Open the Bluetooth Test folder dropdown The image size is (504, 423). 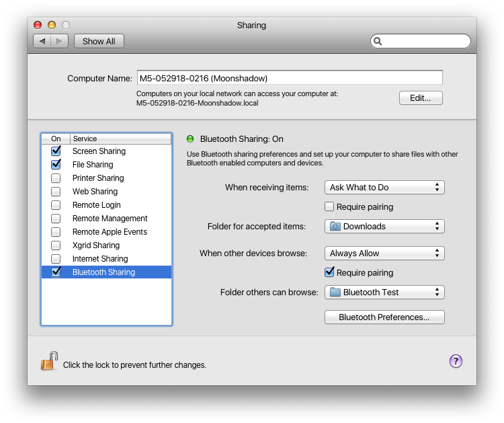[x=384, y=293]
